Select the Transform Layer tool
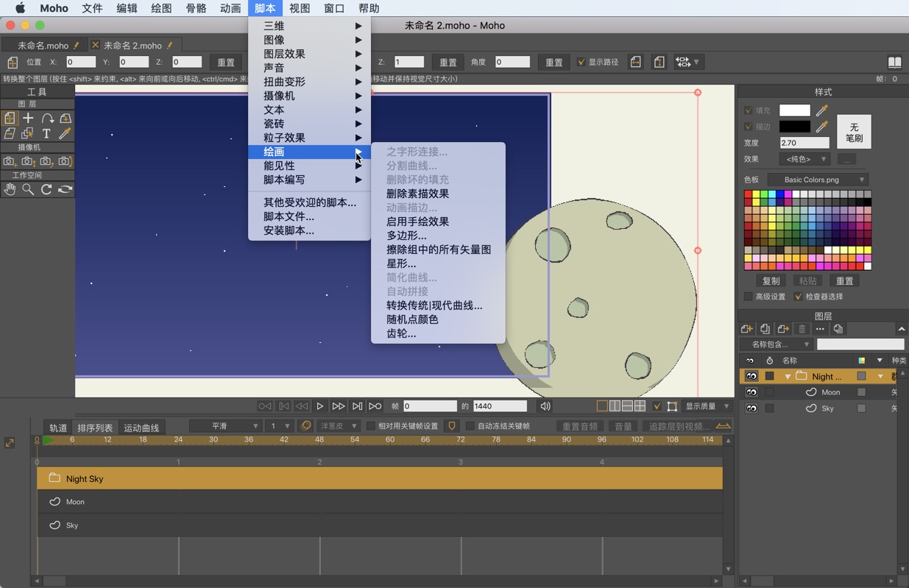The height and width of the screenshot is (588, 909). pyautogui.click(x=10, y=118)
